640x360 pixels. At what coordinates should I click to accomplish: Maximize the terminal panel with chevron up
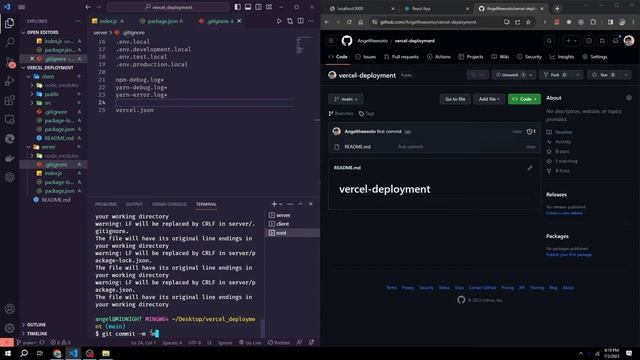pyautogui.click(x=300, y=204)
